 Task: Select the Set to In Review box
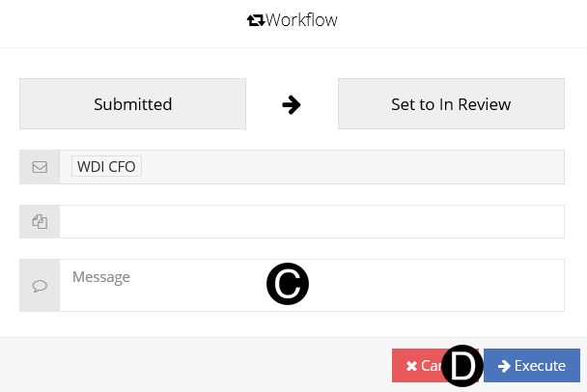451,104
